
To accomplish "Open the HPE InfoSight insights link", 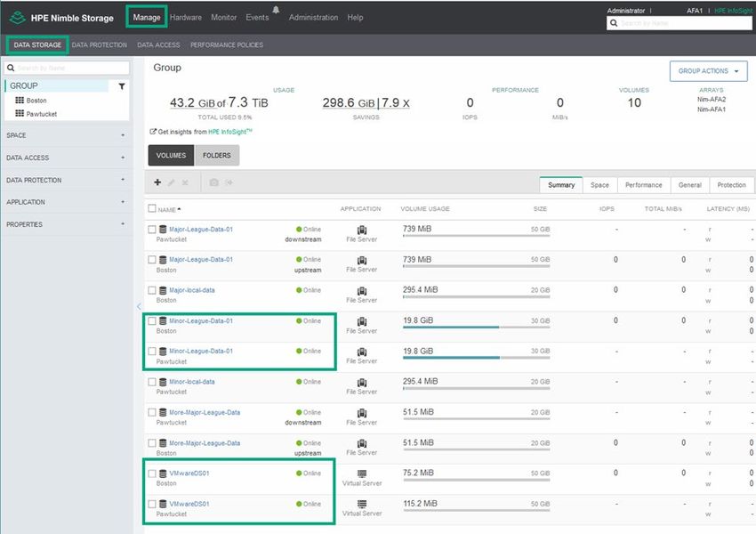I will tap(230, 132).
